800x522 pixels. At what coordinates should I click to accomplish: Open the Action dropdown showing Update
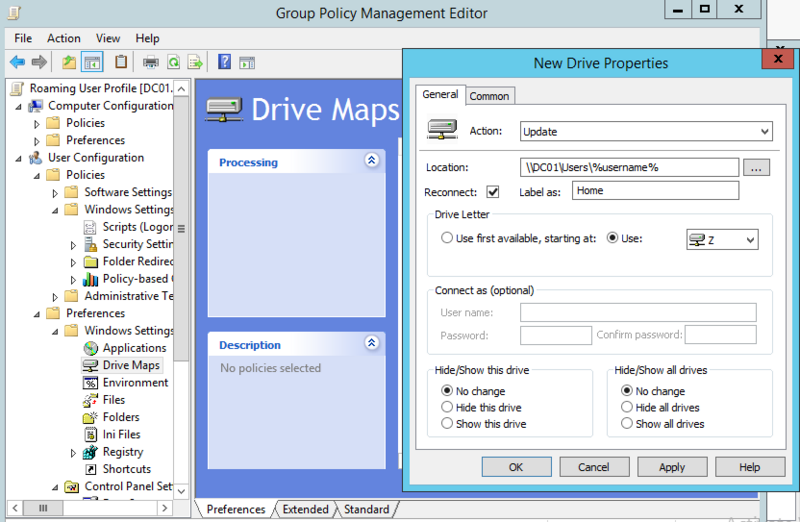pos(646,131)
